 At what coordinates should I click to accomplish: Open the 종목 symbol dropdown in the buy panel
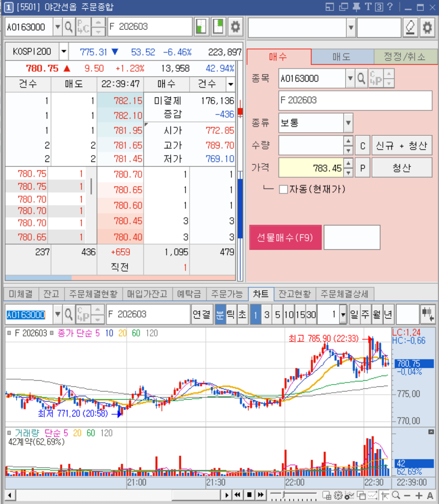350,78
